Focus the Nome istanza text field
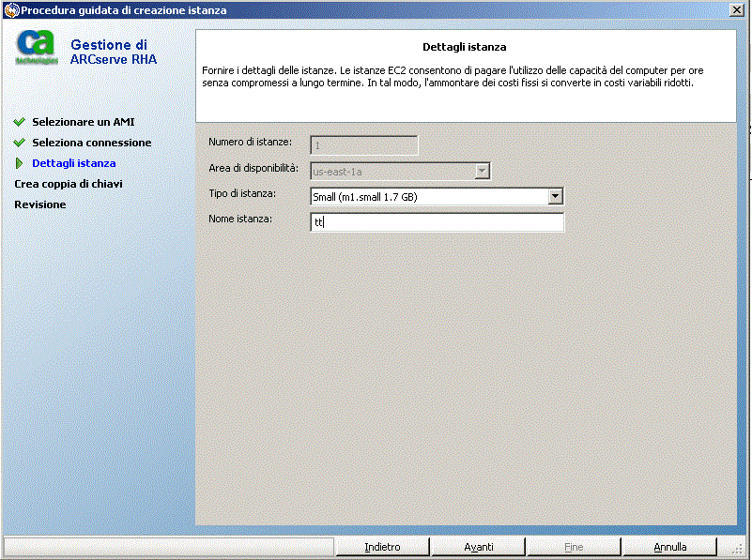Image resolution: width=752 pixels, height=560 pixels. pos(437,221)
